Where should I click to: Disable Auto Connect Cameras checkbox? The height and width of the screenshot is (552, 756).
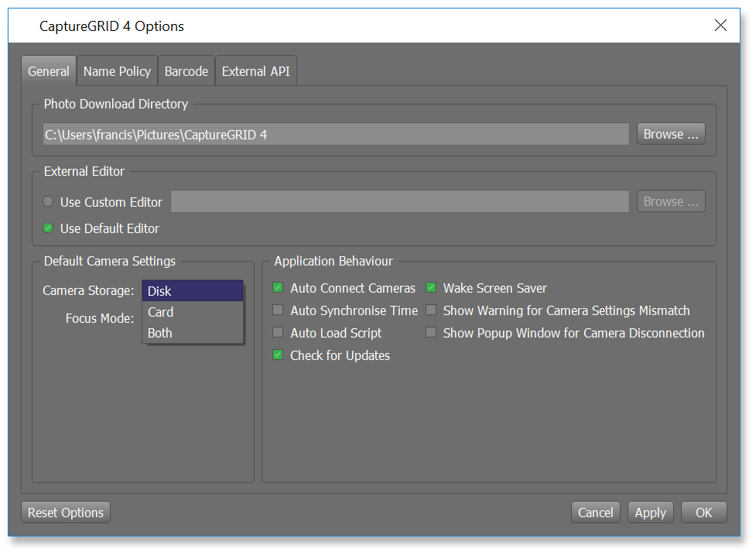(x=279, y=288)
